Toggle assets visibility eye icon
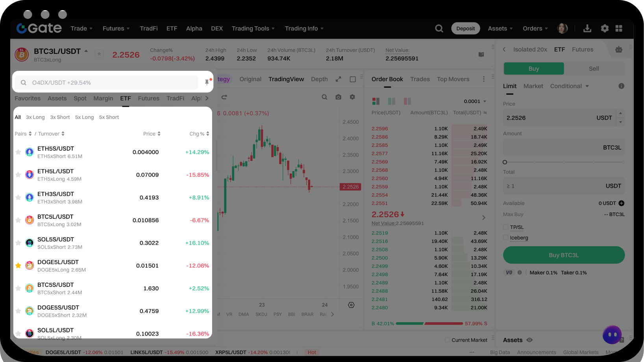This screenshot has width=644, height=362. point(529,340)
